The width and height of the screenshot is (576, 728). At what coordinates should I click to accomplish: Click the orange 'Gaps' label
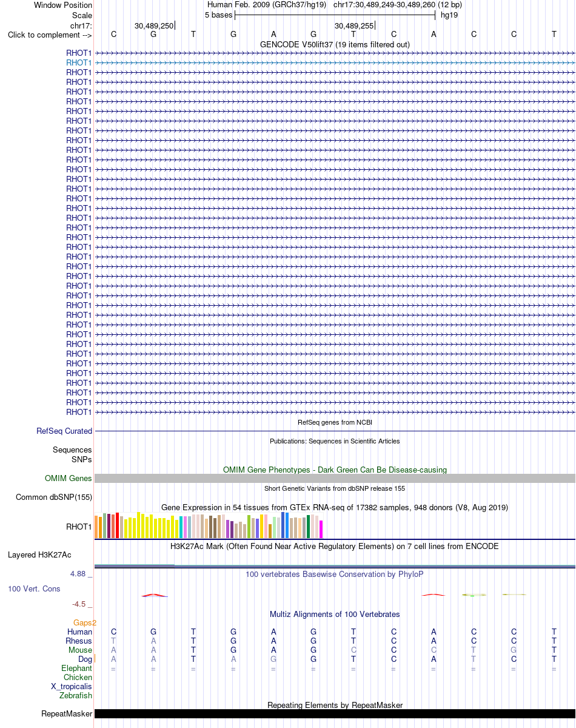(x=85, y=622)
